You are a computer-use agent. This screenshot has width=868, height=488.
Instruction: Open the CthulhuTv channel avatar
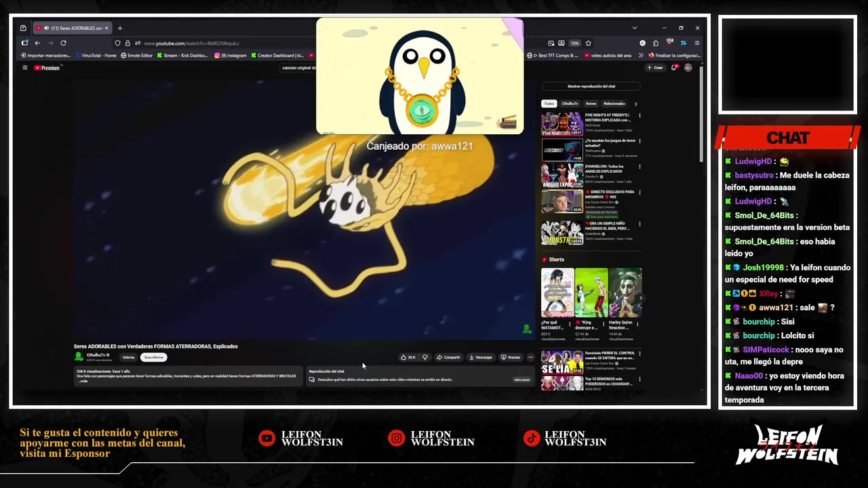pos(79,357)
